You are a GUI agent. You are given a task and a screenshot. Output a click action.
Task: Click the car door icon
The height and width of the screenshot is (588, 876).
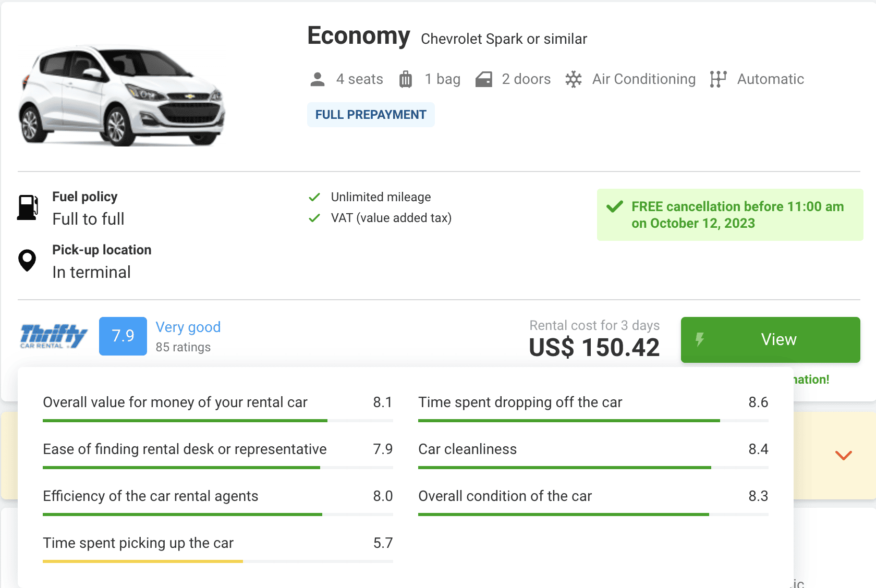[x=484, y=79]
